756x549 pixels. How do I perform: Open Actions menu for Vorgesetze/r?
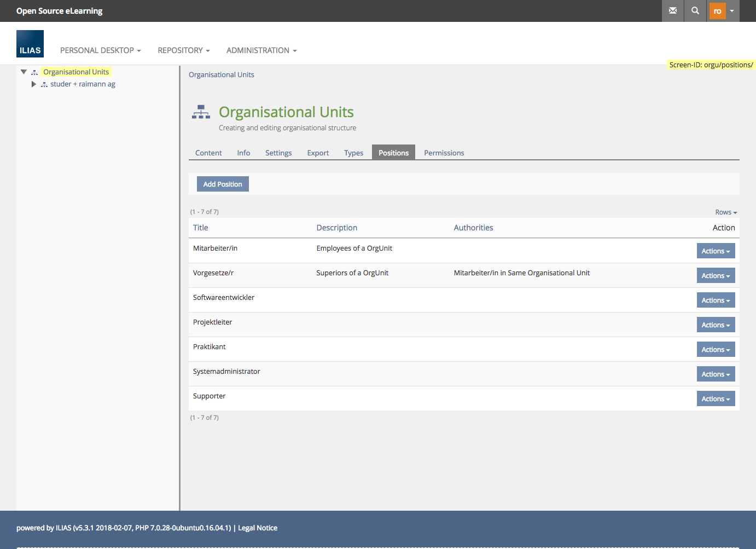tap(716, 276)
